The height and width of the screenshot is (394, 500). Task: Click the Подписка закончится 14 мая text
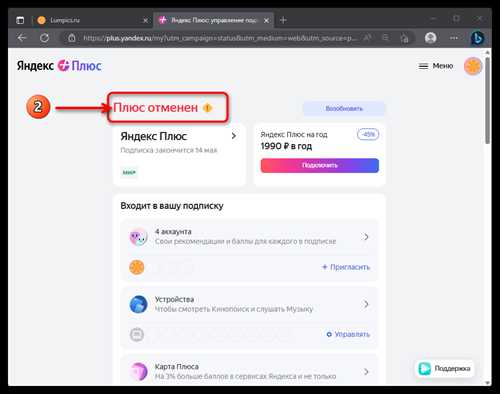tap(169, 150)
